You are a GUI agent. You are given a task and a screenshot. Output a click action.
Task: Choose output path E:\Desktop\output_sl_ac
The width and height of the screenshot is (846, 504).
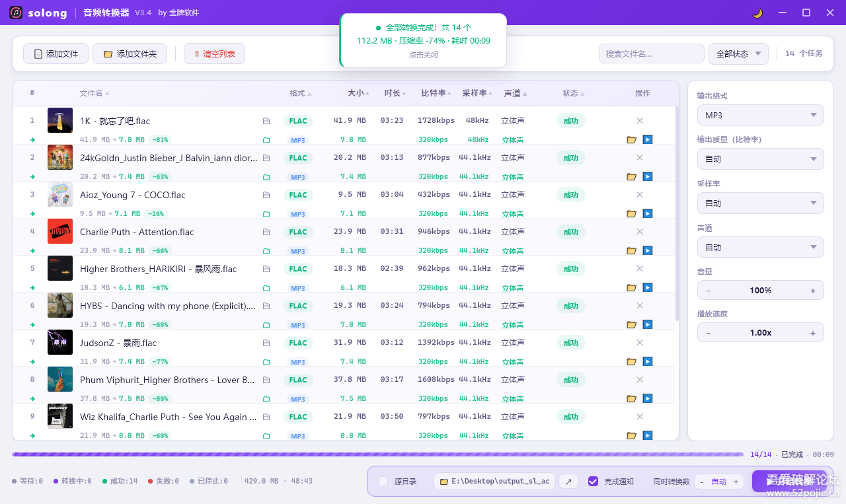pyautogui.click(x=494, y=482)
